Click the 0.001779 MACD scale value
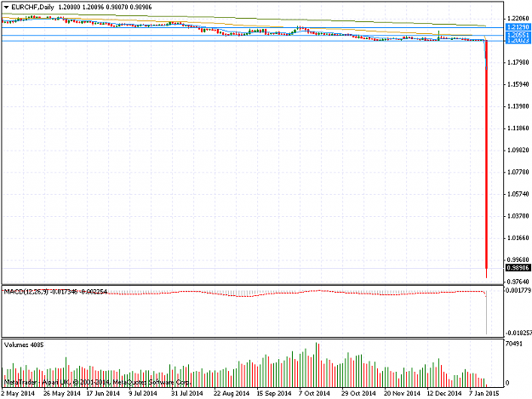This screenshot has width=532, height=399. click(x=518, y=290)
